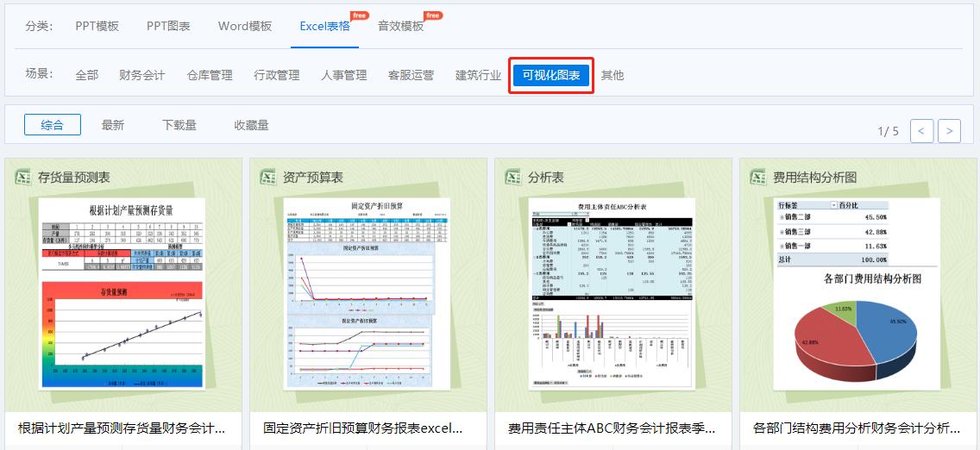
Task: Filter by 仓库管理 scene
Action: [x=210, y=76]
